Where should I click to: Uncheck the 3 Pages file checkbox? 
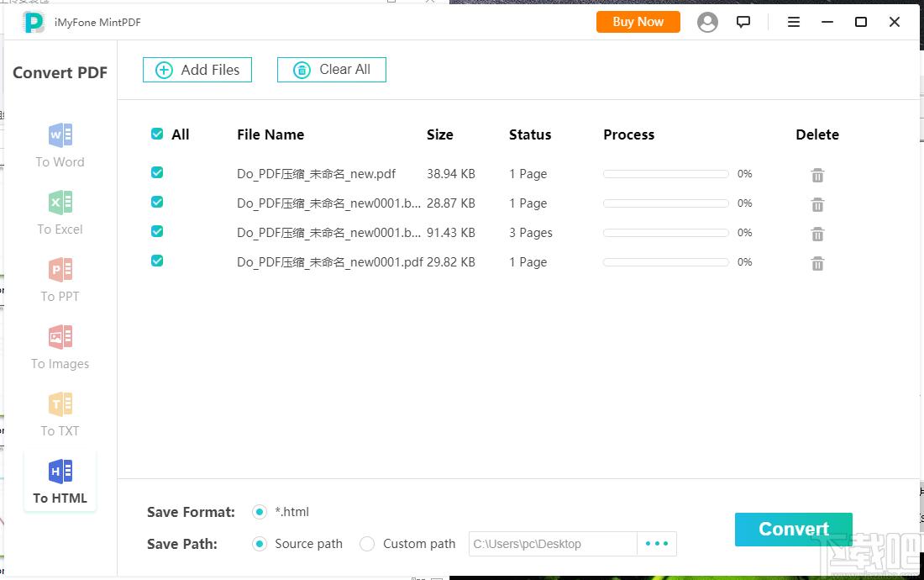tap(157, 231)
